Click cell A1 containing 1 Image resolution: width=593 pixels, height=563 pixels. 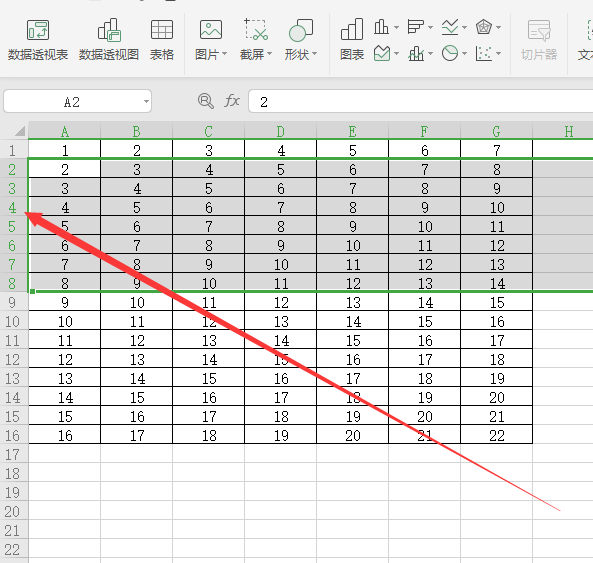tap(65, 149)
